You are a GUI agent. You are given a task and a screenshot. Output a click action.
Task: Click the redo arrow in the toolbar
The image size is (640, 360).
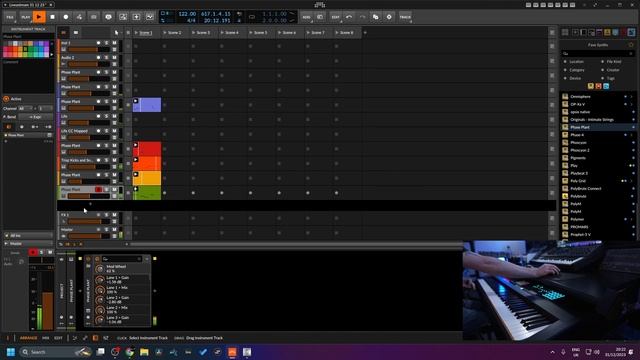(362, 17)
